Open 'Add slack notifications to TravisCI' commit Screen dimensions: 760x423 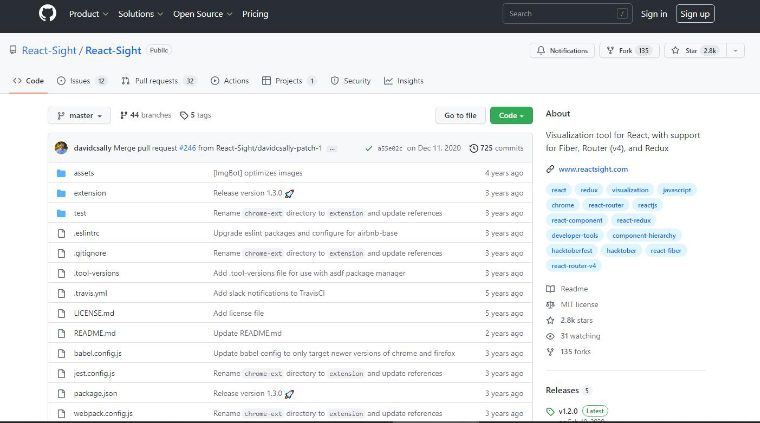(x=269, y=294)
